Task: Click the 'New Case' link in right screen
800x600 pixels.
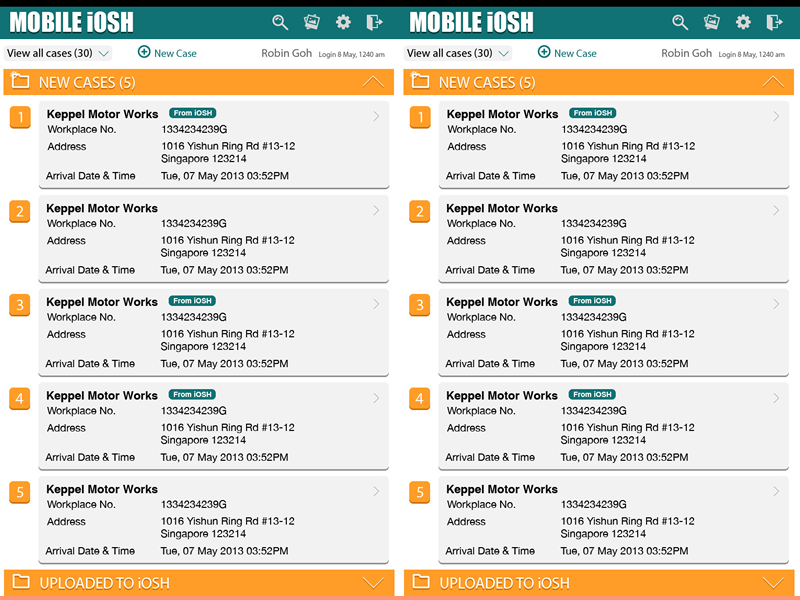Action: pos(575,54)
